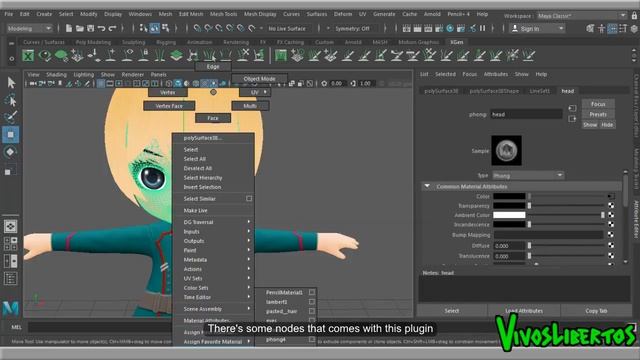Switch to the polySurface38Shape tab
Viewport: 640px width, 360px height.
click(x=494, y=91)
